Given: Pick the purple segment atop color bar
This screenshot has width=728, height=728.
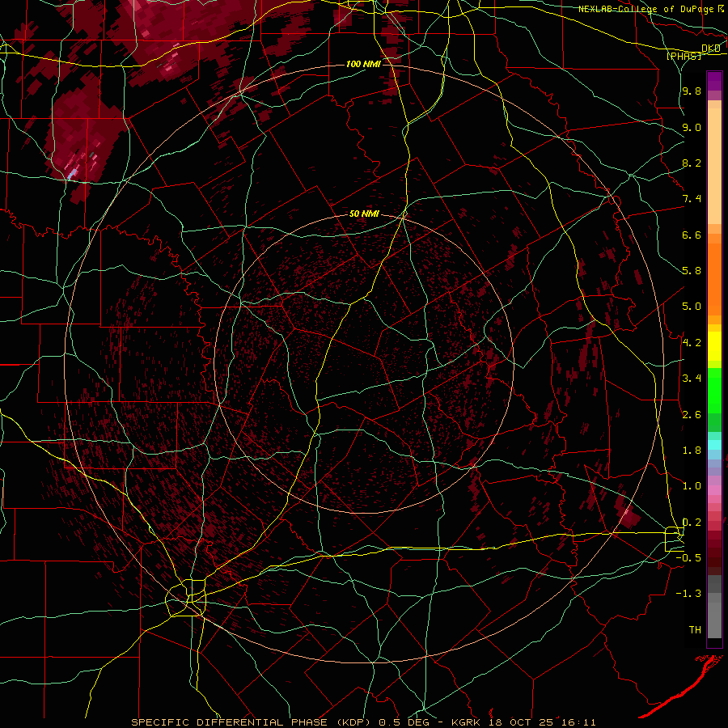Looking at the screenshot, I should coord(714,81).
